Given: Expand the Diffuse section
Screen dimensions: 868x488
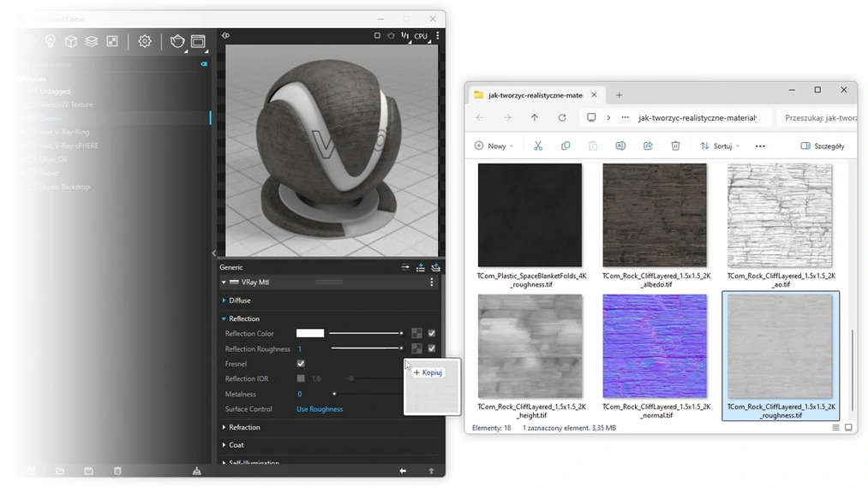Looking at the screenshot, I should [x=239, y=301].
